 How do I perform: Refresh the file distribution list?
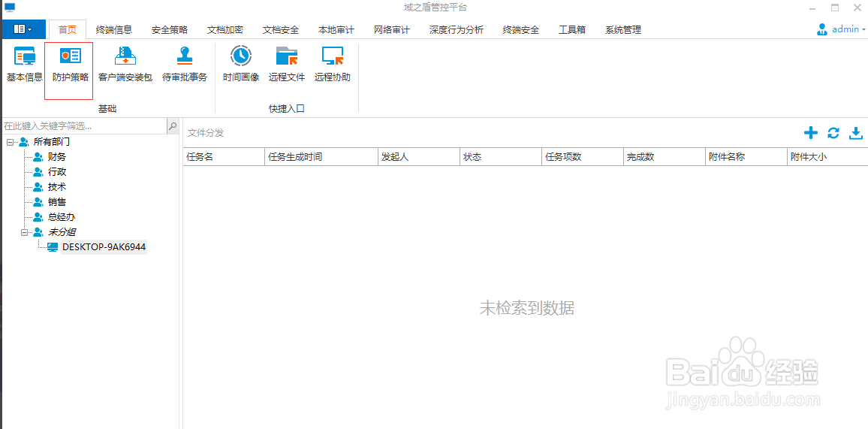coord(833,133)
